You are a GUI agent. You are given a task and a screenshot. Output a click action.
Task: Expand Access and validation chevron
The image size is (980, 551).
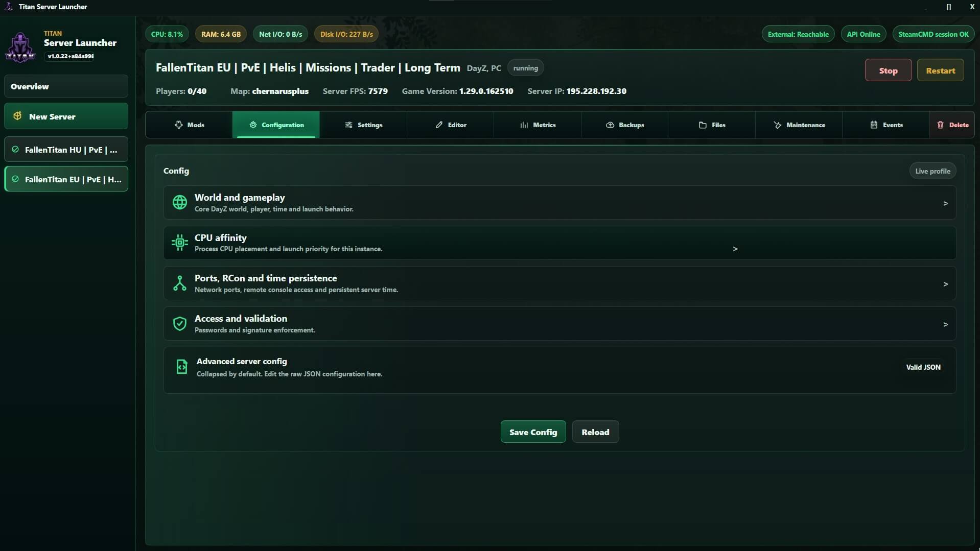point(945,324)
